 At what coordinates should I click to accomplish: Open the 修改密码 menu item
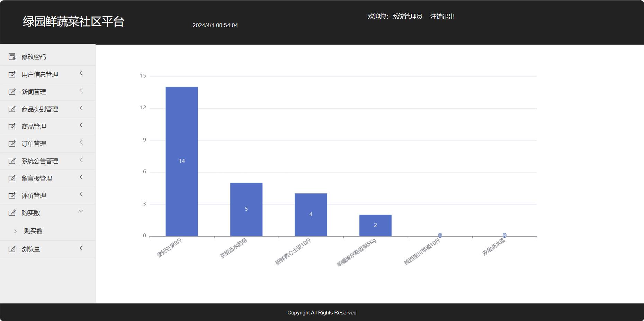point(34,57)
